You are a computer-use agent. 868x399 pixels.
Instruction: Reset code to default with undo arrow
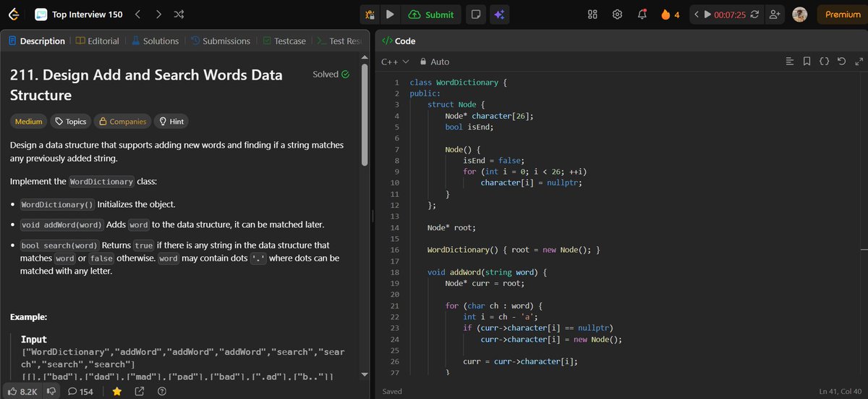(841, 62)
